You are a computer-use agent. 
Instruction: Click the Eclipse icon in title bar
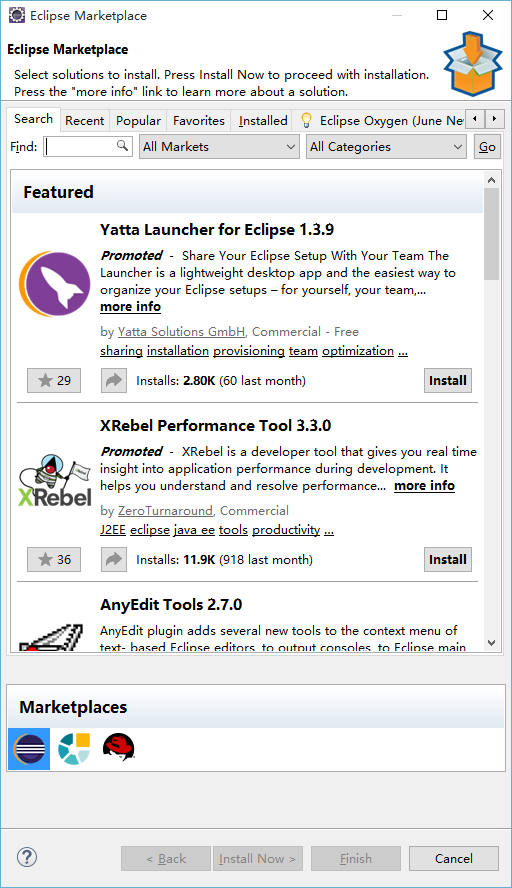point(17,15)
